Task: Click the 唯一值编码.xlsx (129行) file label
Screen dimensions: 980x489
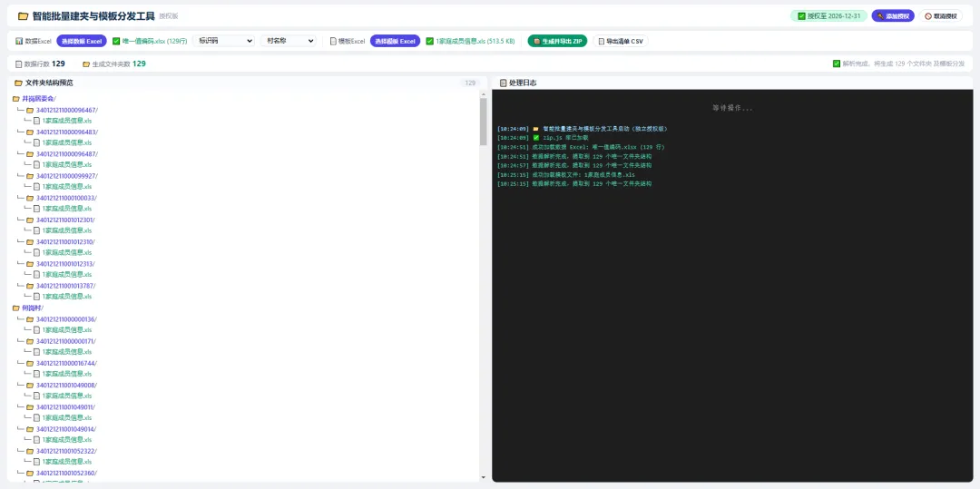Action: (154, 41)
